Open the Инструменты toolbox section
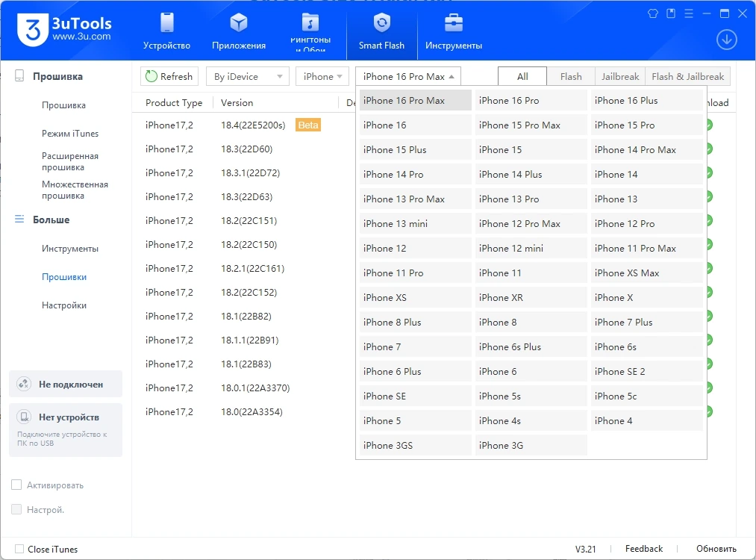 pos(453,31)
